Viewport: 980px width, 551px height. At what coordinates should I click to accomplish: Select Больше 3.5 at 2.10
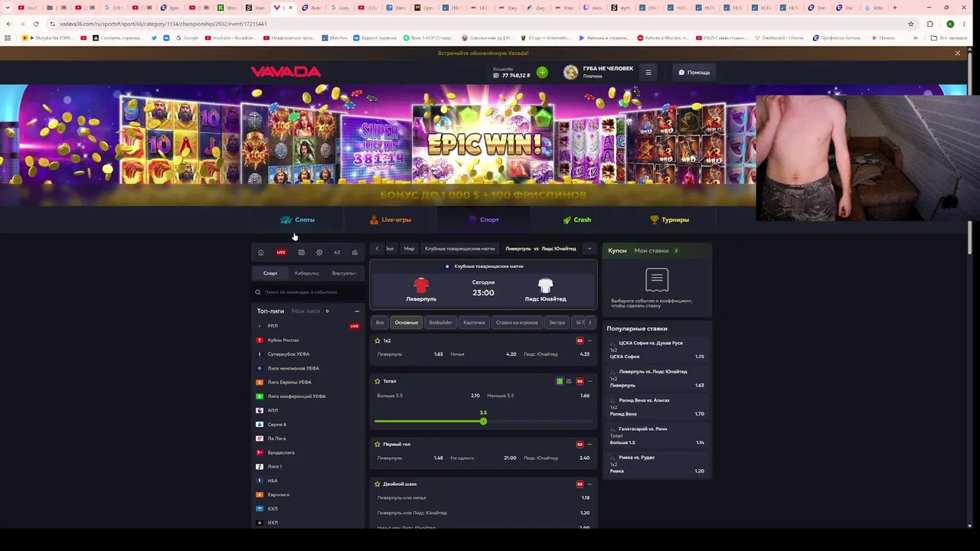pyautogui.click(x=428, y=396)
